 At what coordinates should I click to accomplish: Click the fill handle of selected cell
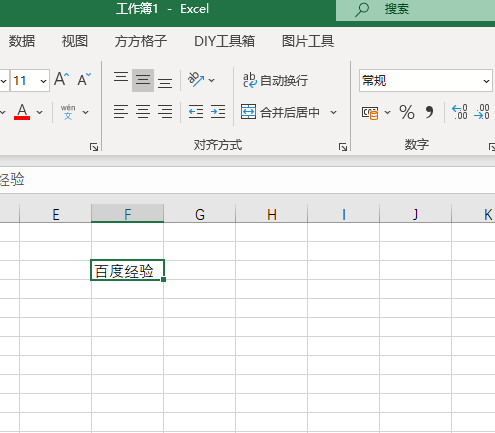(x=163, y=279)
